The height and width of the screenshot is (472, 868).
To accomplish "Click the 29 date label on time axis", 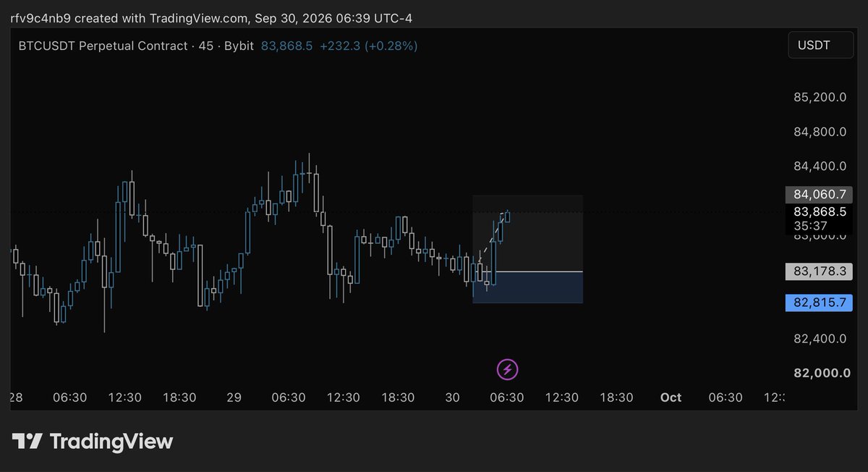I will click(x=234, y=397).
